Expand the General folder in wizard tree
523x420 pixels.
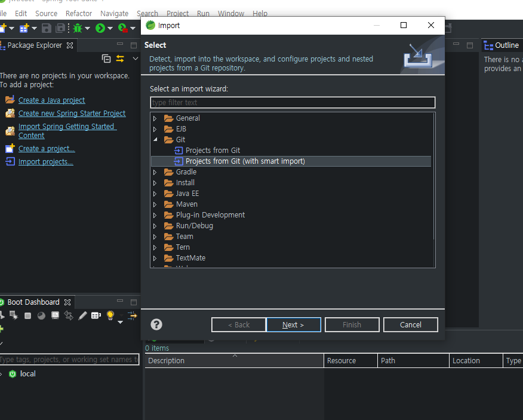tap(155, 118)
